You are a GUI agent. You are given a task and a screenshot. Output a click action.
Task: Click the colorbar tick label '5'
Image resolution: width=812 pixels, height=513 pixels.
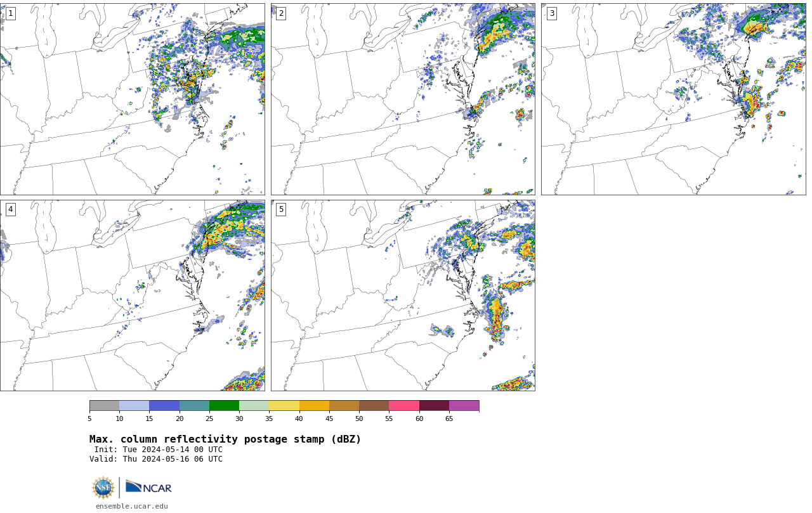click(x=89, y=419)
